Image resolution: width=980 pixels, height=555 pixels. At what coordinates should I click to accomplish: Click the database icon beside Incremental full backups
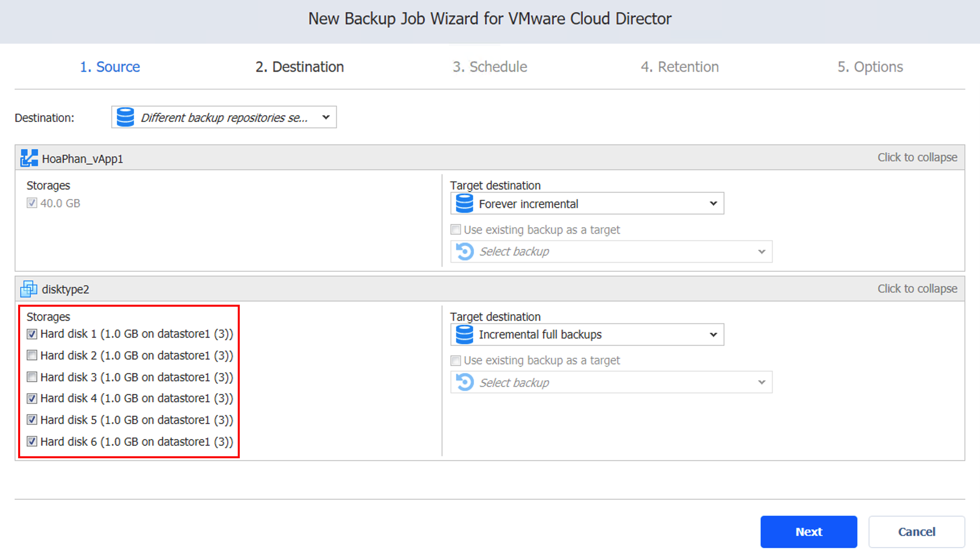tap(464, 335)
